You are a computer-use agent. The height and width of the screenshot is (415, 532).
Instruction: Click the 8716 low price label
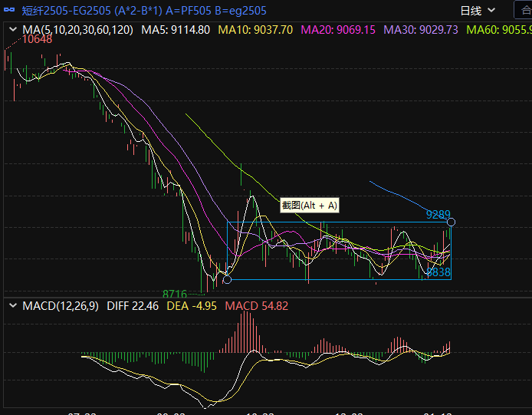175,294
